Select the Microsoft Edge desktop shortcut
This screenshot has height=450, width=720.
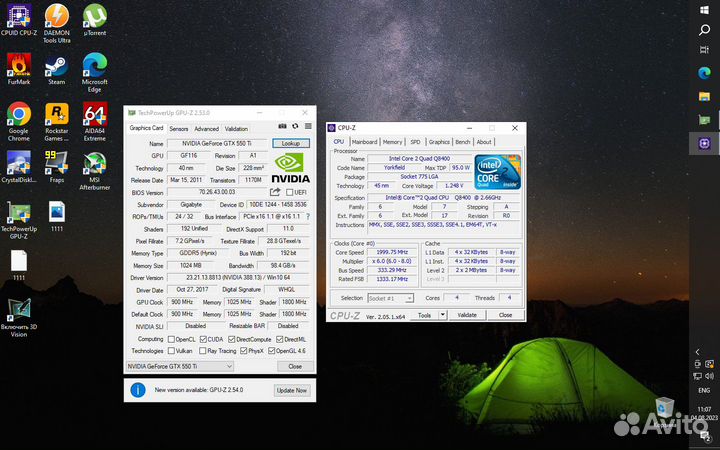[x=95, y=72]
